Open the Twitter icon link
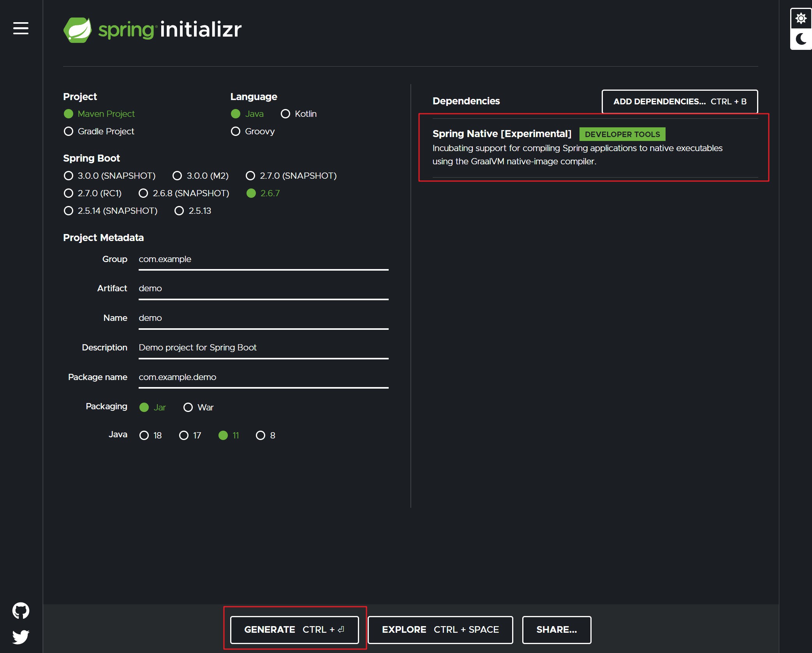The width and height of the screenshot is (812, 653). (21, 637)
